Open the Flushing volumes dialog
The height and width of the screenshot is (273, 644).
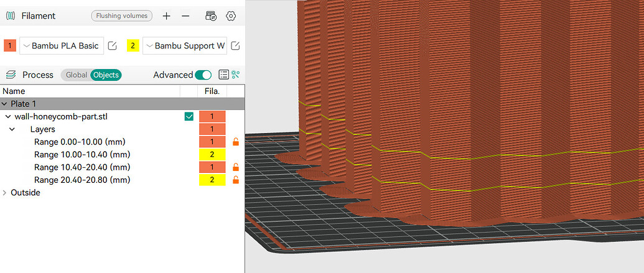121,16
